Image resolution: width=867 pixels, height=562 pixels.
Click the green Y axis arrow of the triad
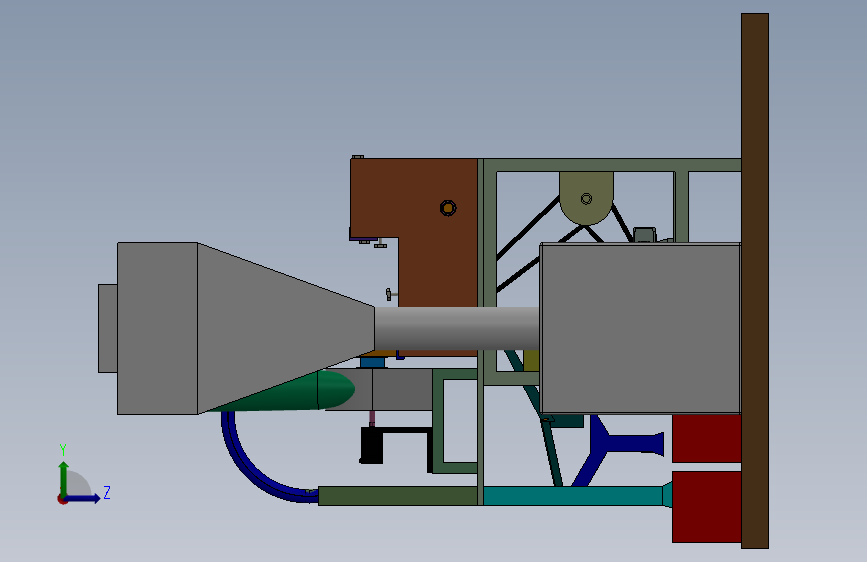[64, 478]
